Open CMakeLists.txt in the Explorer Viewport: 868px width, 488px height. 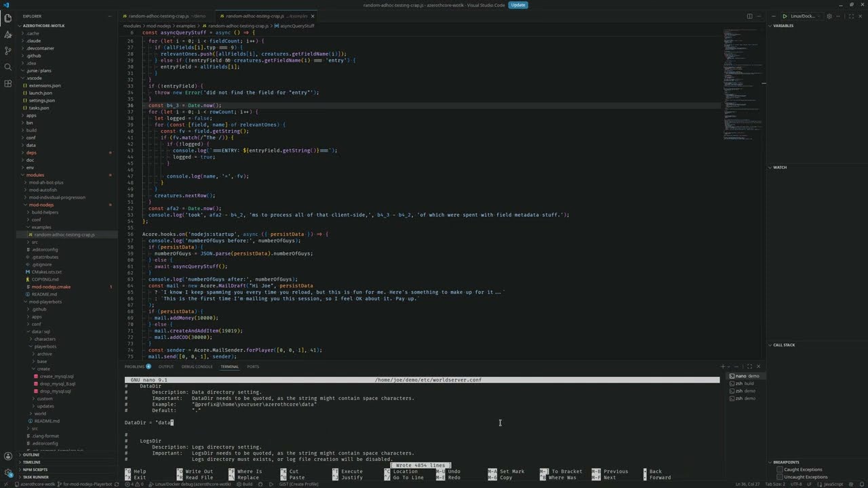click(x=46, y=272)
